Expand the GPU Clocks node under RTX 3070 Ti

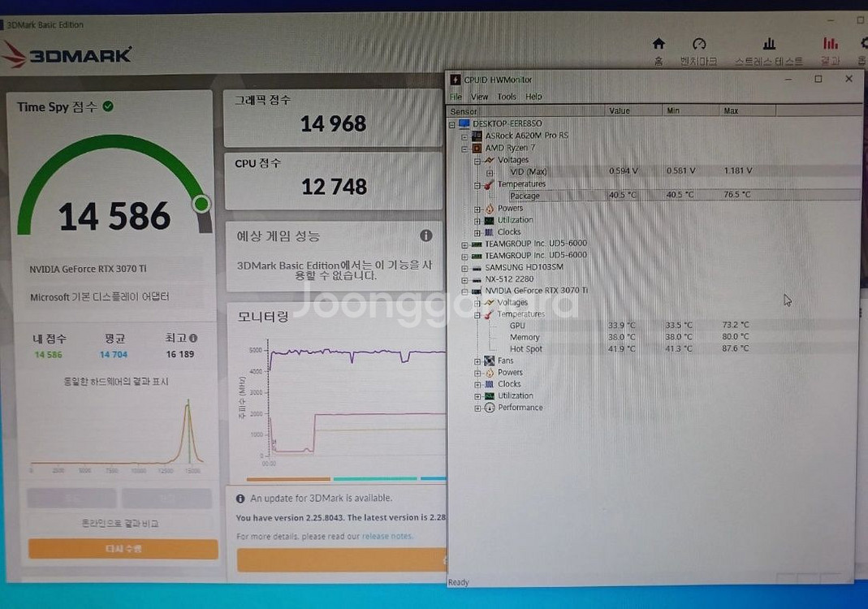coord(477,385)
